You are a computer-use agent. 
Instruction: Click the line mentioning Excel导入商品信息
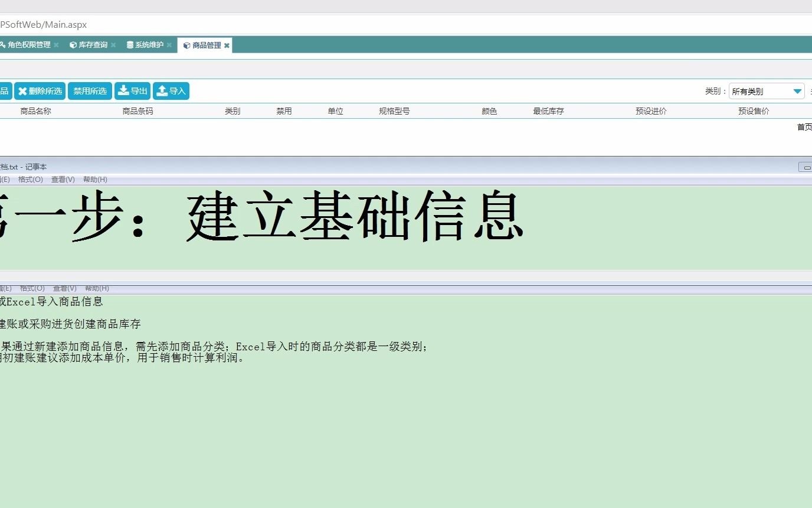click(x=51, y=301)
